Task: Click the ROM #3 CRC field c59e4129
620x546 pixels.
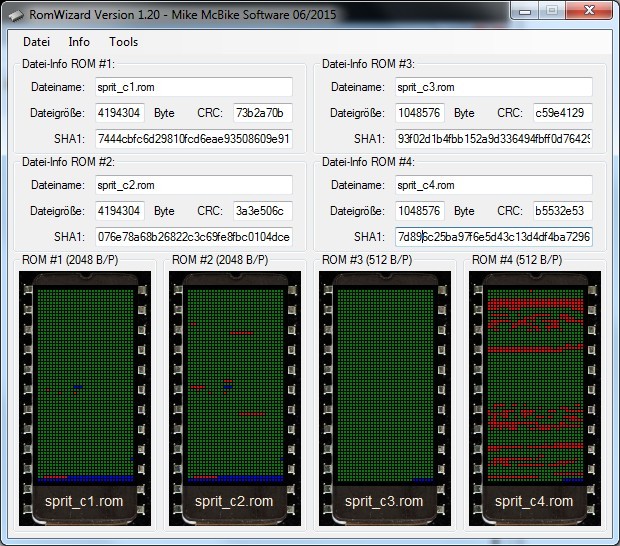Action: click(x=562, y=113)
